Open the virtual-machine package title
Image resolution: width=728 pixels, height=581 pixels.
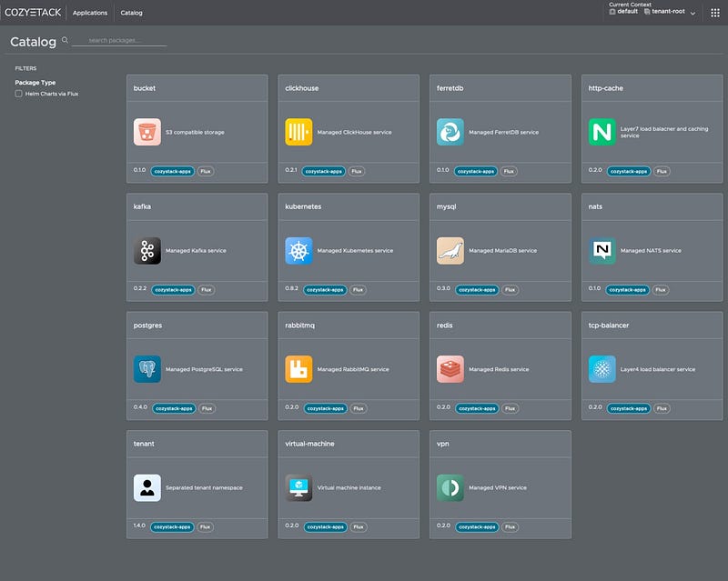pyautogui.click(x=309, y=444)
